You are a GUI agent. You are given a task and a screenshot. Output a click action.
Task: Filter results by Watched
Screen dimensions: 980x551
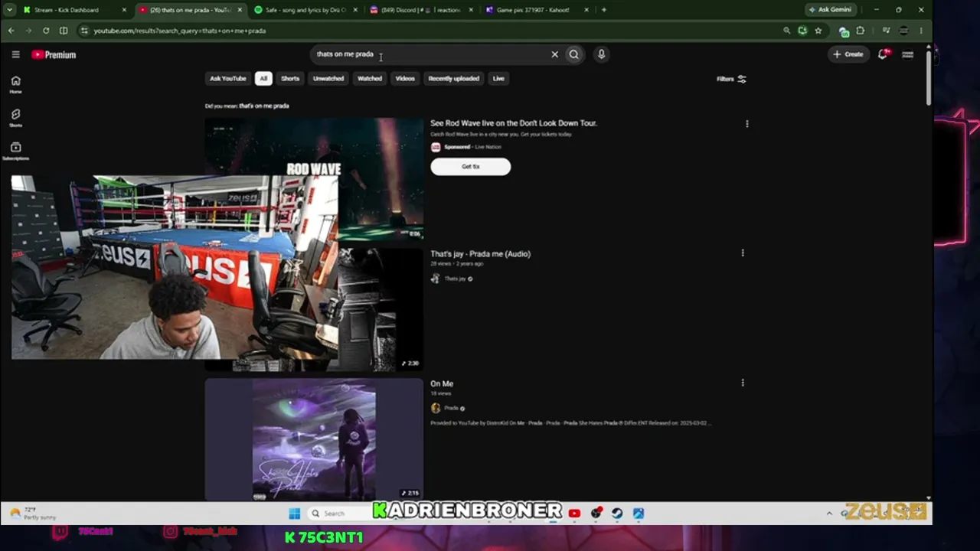pos(370,78)
